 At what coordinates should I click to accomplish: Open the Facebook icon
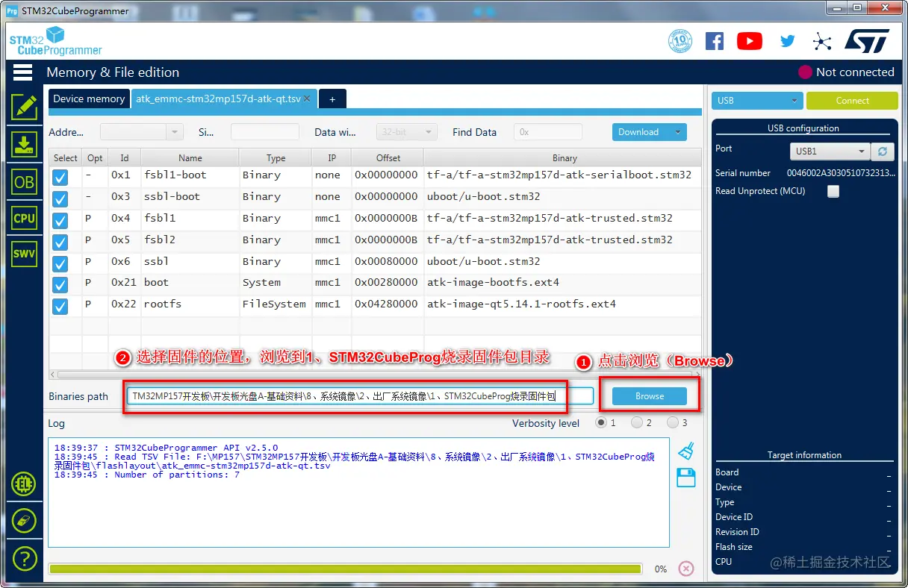tap(715, 41)
